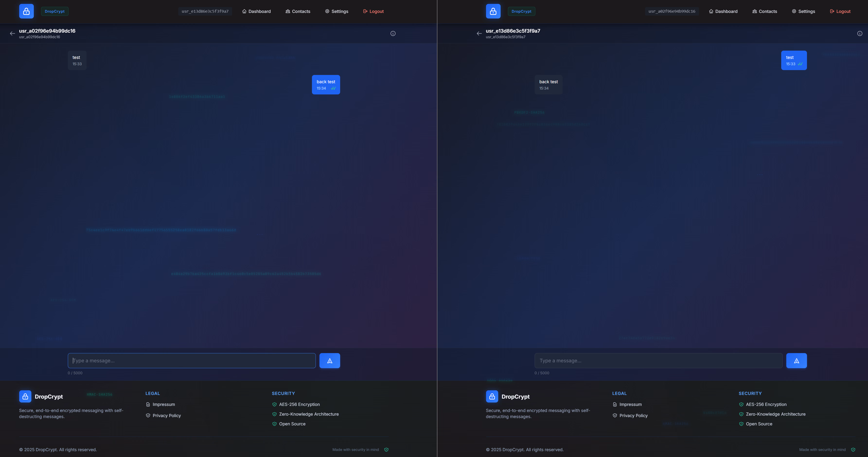The image size is (868, 457).
Task: Click 'Made with security in mind' text, right window
Action: point(822,450)
